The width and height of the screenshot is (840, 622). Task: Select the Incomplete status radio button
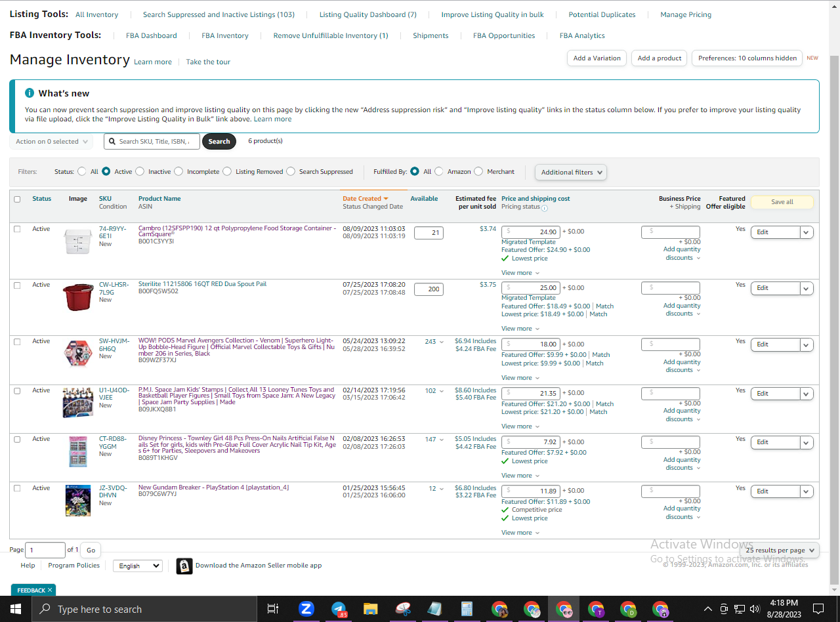(178, 172)
